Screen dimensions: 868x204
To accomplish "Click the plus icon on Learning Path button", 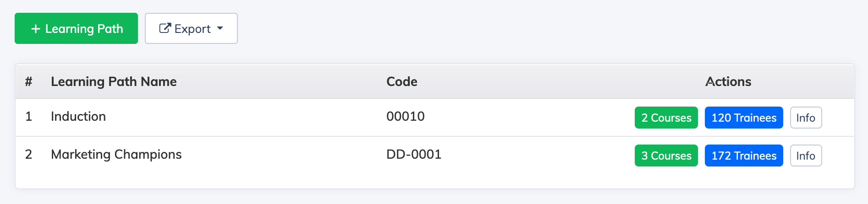I will coord(36,29).
